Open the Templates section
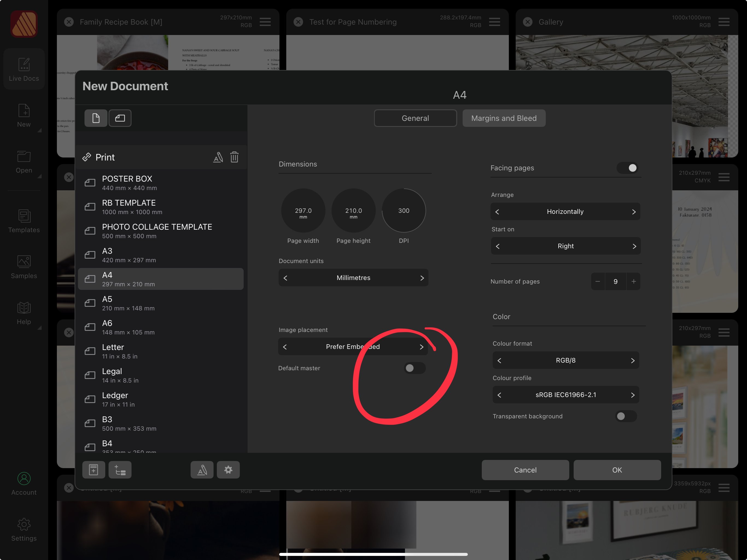Screen dimensions: 747x560 tap(24, 221)
